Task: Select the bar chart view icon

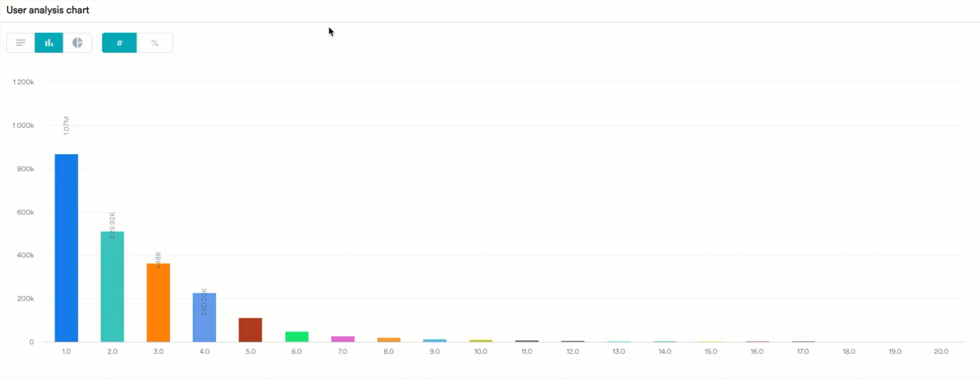Action: [49, 43]
